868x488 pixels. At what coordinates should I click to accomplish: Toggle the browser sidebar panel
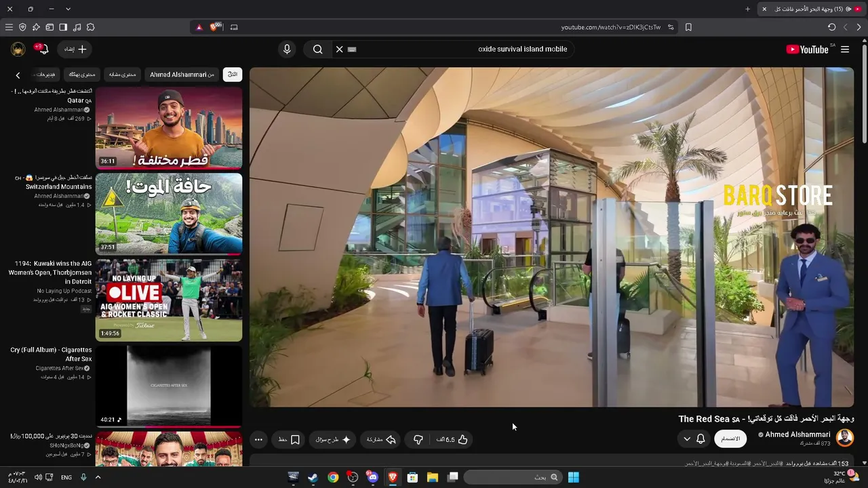coord(63,27)
